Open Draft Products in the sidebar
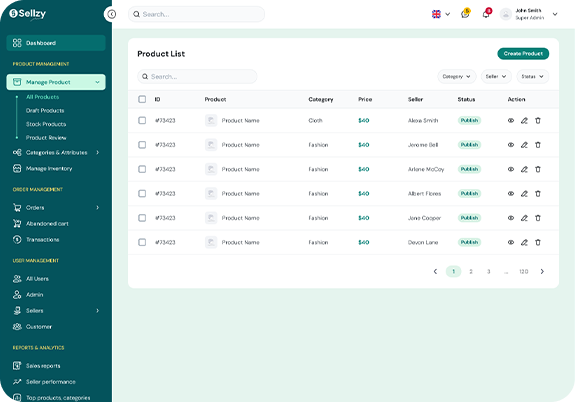 (x=45, y=110)
